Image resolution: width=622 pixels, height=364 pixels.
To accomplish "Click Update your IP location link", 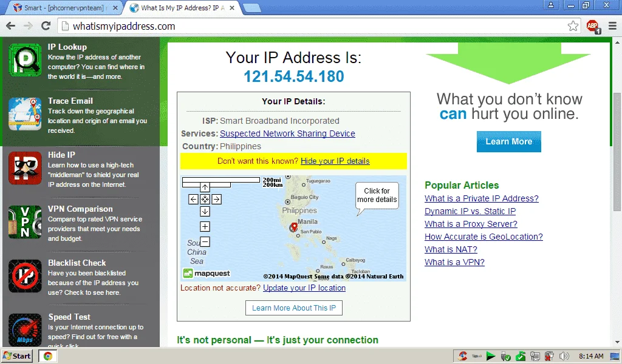I will coord(304,288).
